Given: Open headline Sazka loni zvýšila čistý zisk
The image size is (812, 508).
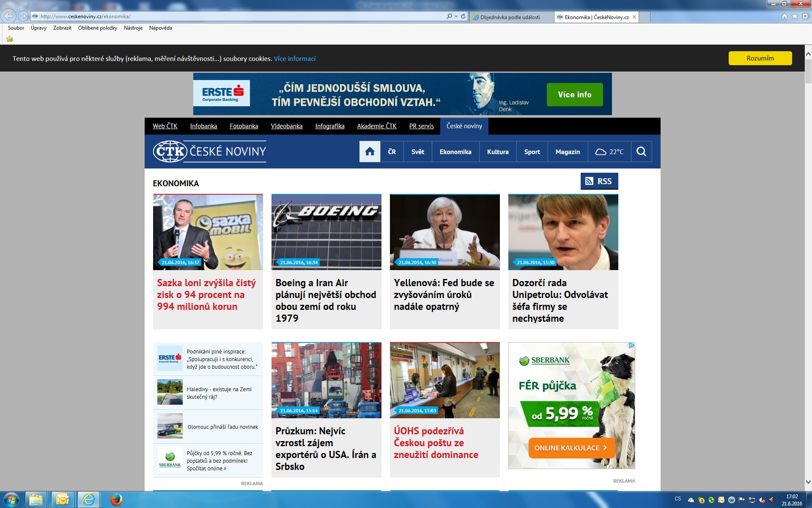Looking at the screenshot, I should [206, 295].
